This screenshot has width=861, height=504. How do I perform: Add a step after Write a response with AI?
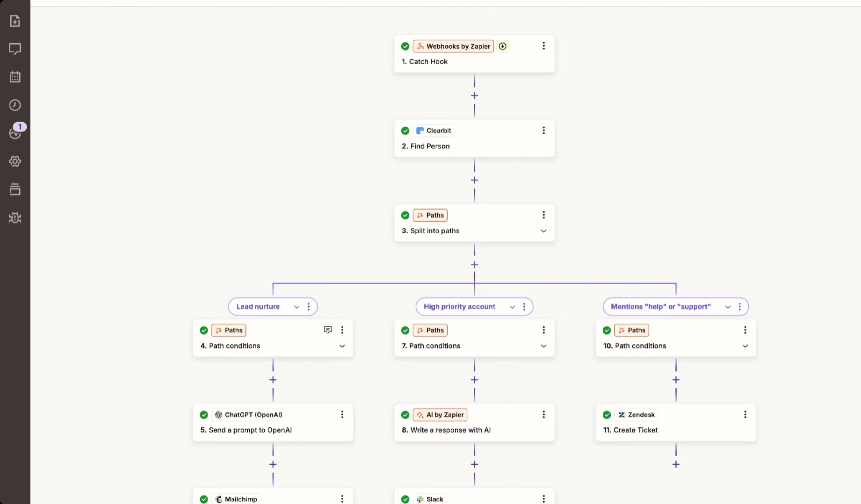point(474,464)
